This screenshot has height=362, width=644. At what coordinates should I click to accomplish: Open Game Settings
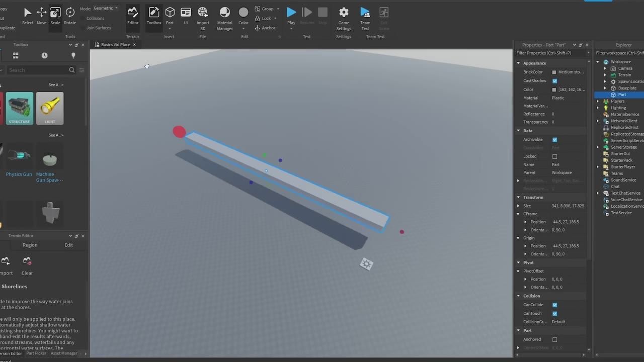(x=344, y=18)
